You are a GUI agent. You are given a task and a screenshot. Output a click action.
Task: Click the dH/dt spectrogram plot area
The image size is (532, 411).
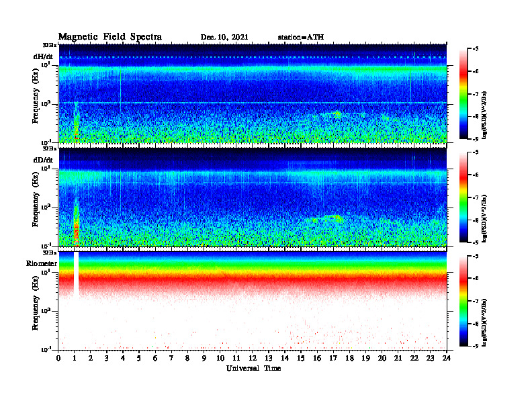[253, 93]
